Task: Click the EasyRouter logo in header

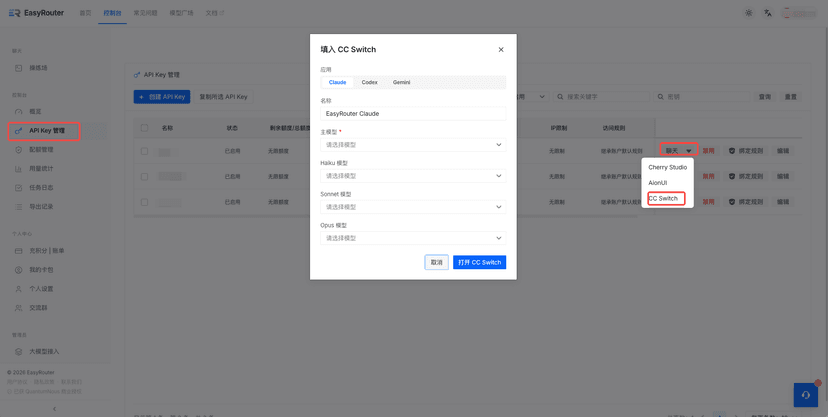Action: click(36, 13)
